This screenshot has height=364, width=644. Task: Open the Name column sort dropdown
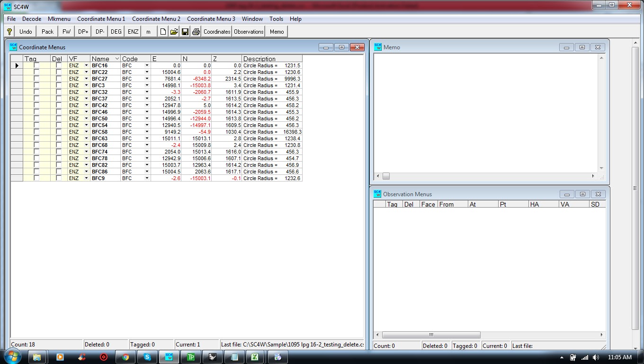point(116,58)
